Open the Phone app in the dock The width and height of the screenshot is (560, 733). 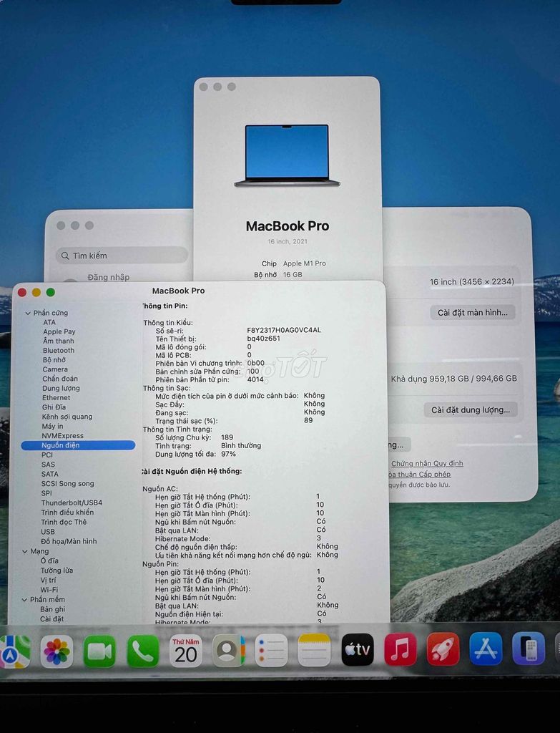click(142, 651)
